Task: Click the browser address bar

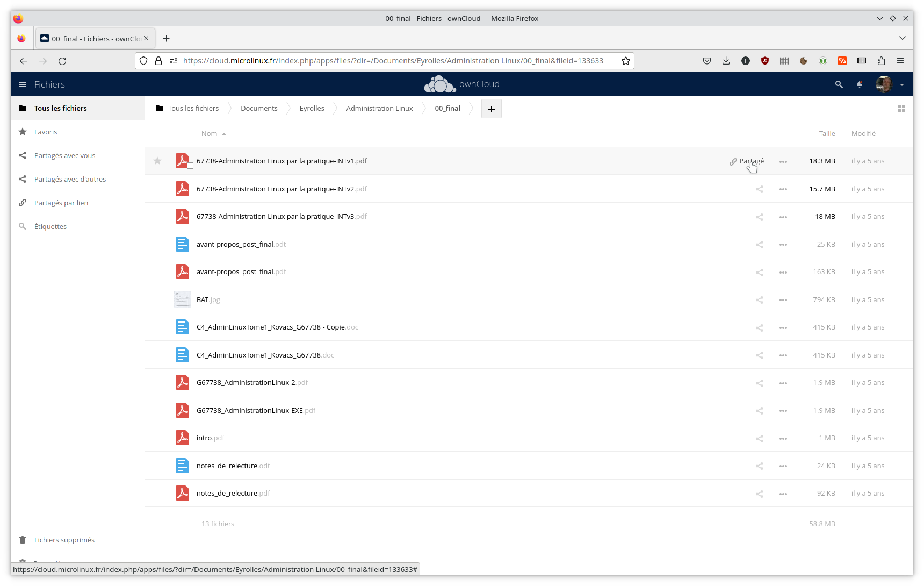Action: (376, 61)
